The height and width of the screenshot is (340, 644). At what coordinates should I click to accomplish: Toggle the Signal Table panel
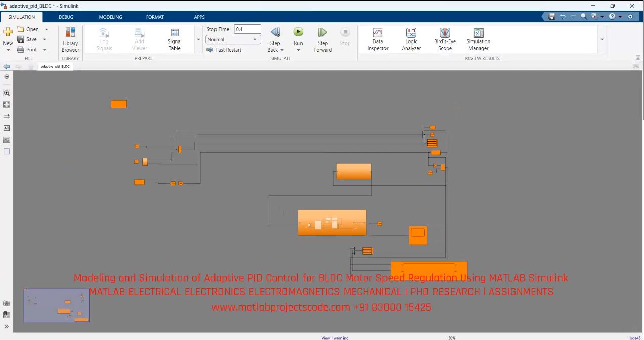pos(174,38)
